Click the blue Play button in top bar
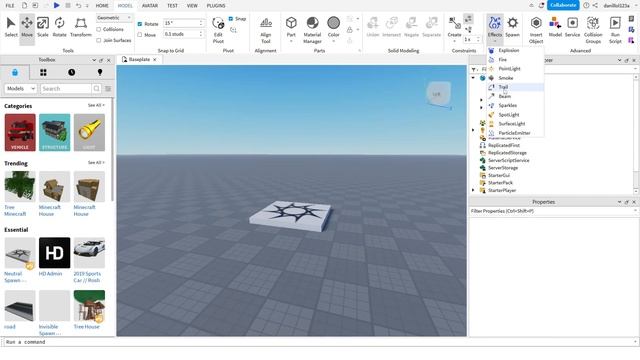This screenshot has width=640, height=360. click(56, 5)
